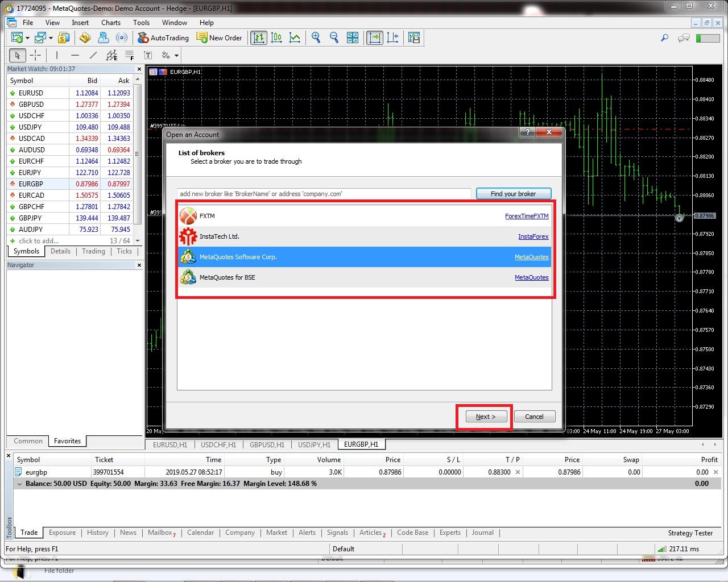
Task: Select the Crosshair tool
Action: [x=35, y=55]
